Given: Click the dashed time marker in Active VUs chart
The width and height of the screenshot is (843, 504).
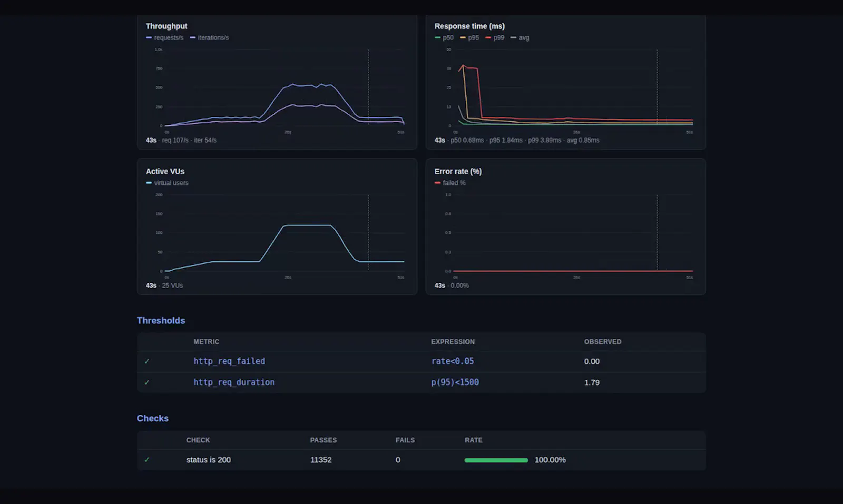Looking at the screenshot, I should click(x=368, y=233).
